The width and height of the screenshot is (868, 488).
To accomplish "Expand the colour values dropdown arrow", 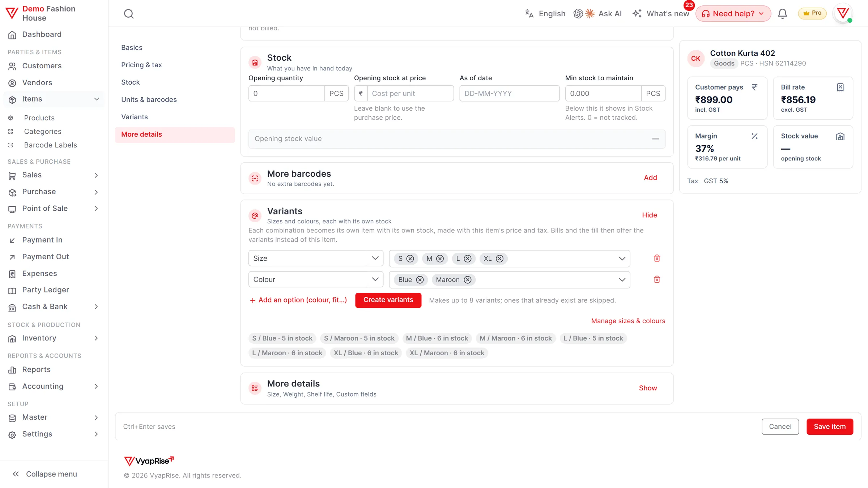I will point(622,279).
